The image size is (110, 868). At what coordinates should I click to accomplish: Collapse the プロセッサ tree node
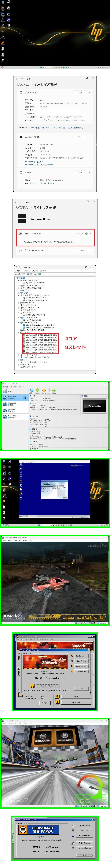click(x=19, y=332)
